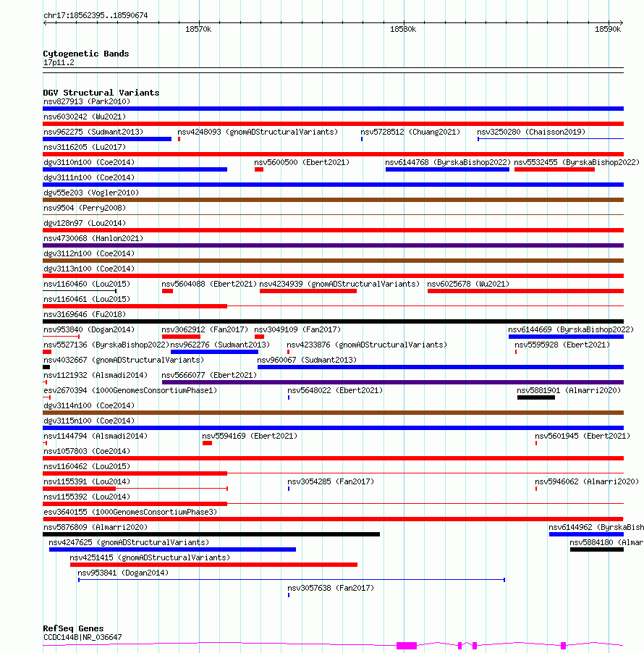This screenshot has height=653, width=644.
Task: Select the DGV Structural Variants track heading
Action: (101, 93)
